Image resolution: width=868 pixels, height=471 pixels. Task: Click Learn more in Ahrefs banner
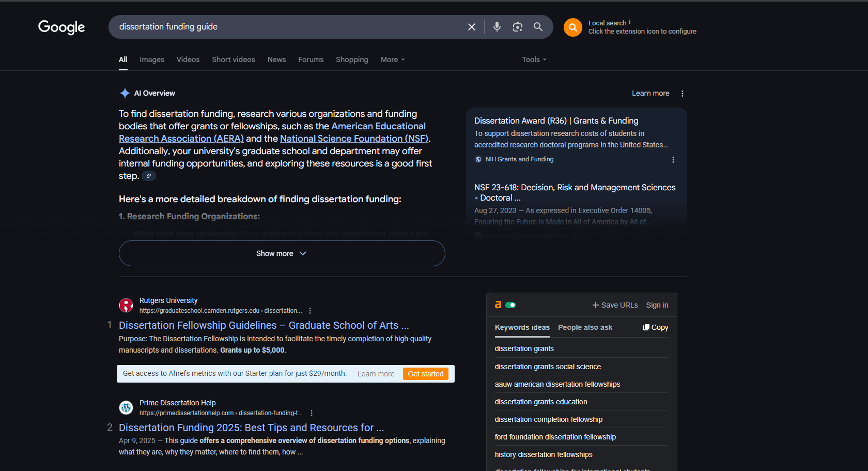click(376, 374)
